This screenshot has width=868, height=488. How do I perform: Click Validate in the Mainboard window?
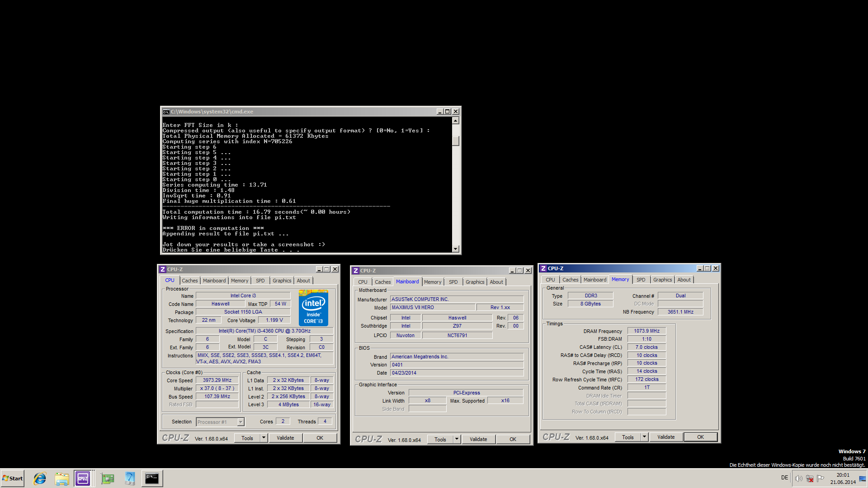(478, 439)
